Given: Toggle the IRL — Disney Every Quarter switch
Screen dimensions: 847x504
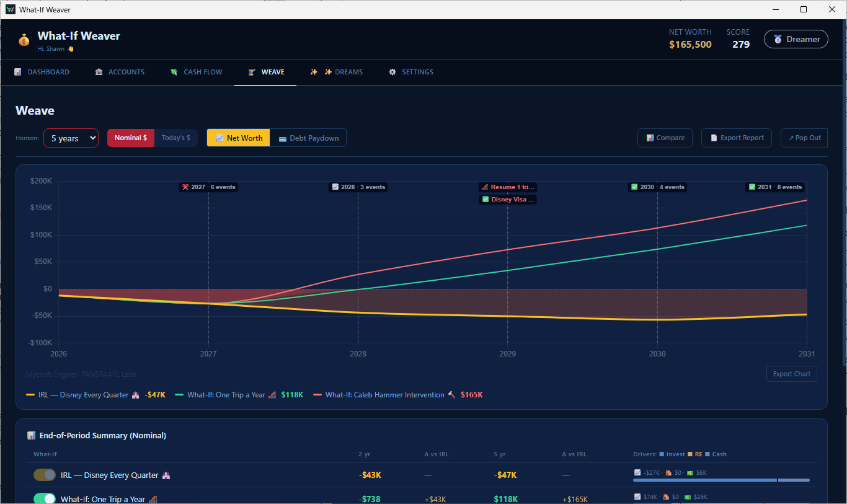Looking at the screenshot, I should 45,475.
